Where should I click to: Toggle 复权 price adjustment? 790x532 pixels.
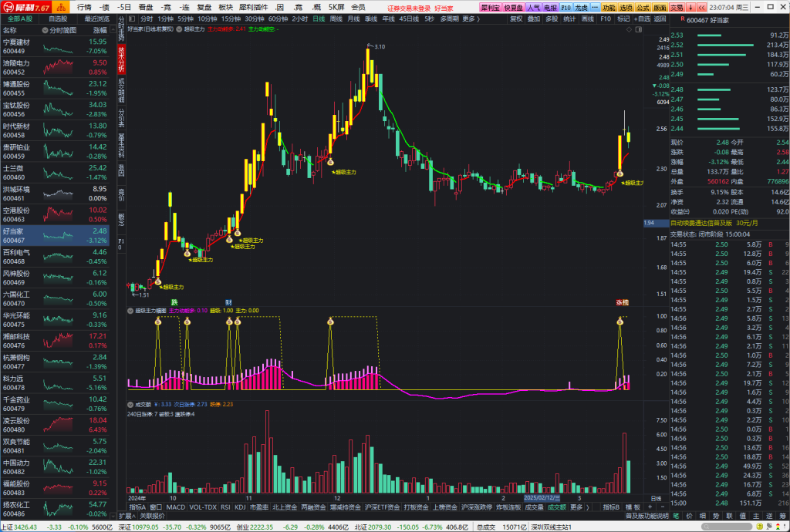pos(516,19)
